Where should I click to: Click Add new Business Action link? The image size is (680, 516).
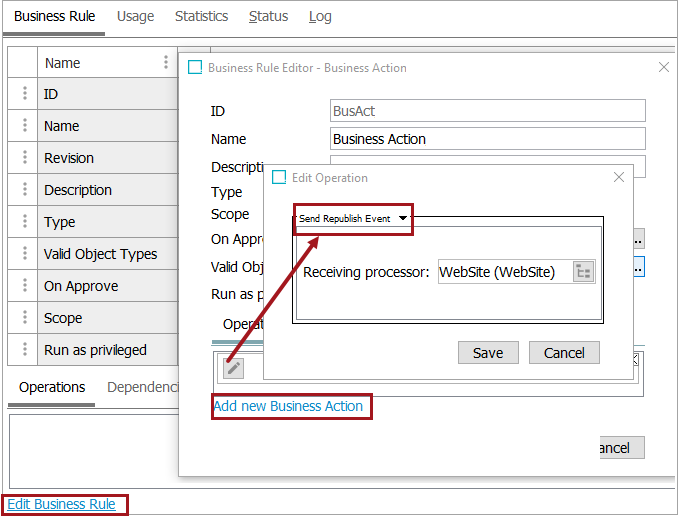(288, 406)
